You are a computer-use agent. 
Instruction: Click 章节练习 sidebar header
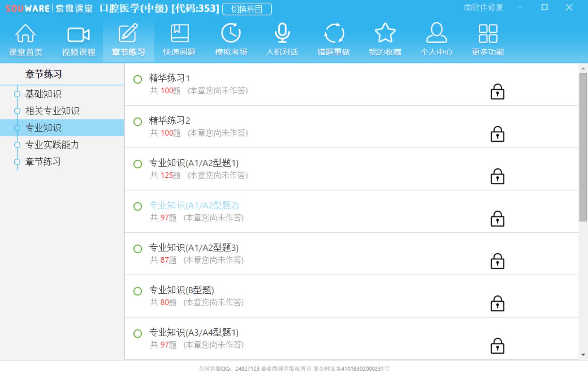coord(43,74)
